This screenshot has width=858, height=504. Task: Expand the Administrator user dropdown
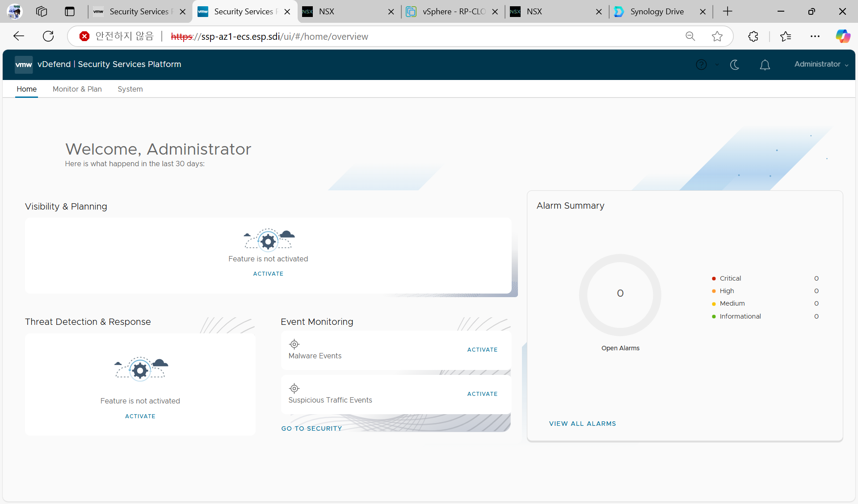(821, 64)
